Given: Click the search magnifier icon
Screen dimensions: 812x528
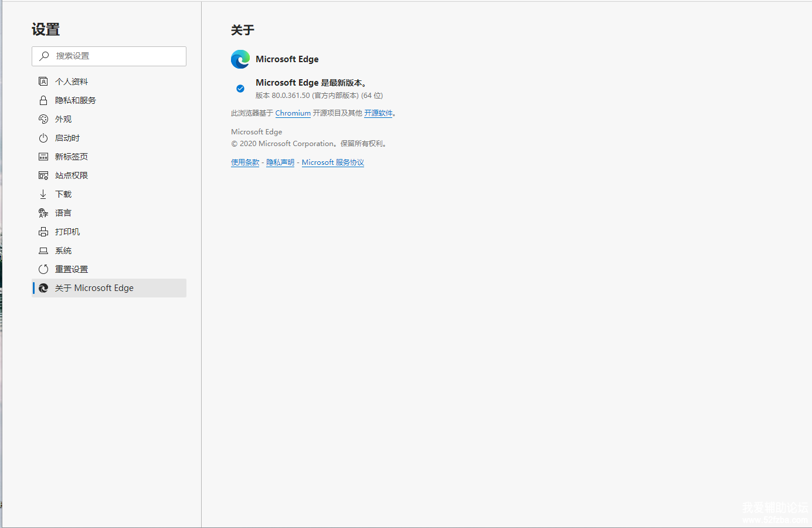Looking at the screenshot, I should [x=44, y=56].
